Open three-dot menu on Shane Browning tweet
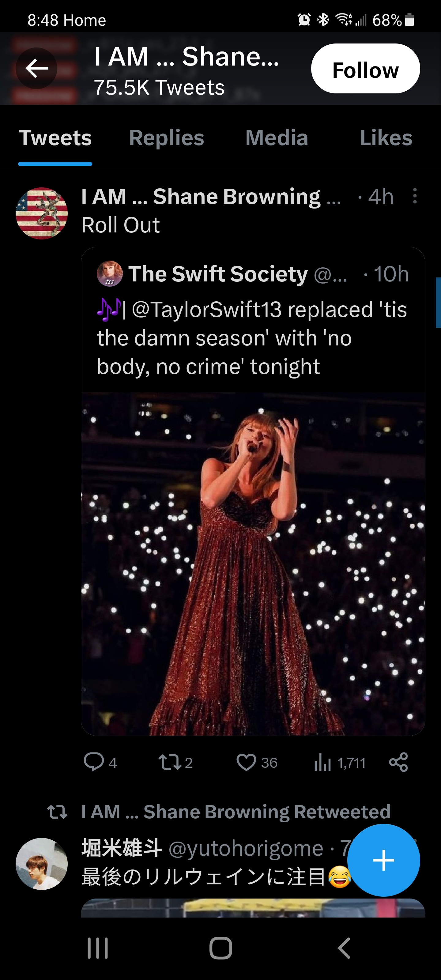 pyautogui.click(x=415, y=196)
